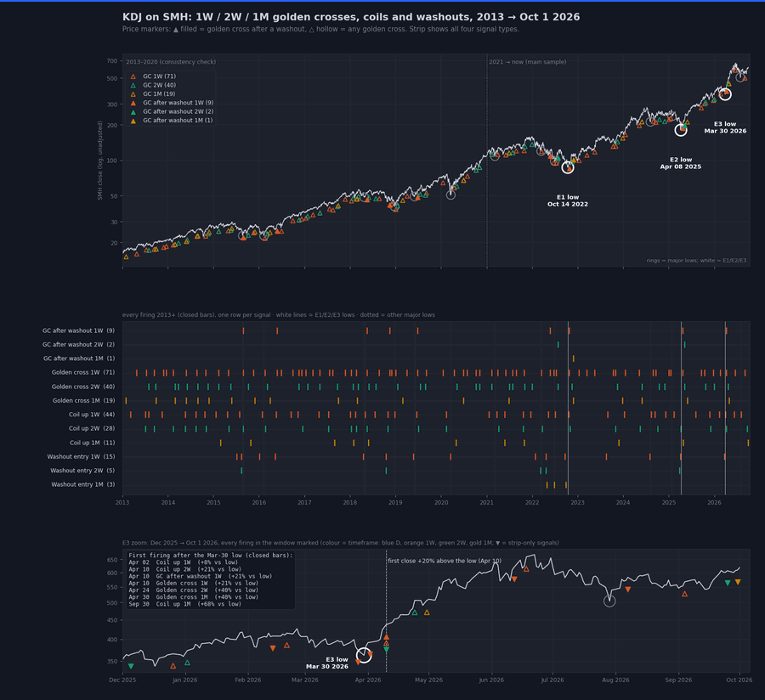The height and width of the screenshot is (700, 765).
Task: Click the 'Coil up 1M (11)' row label
Action: (92, 443)
